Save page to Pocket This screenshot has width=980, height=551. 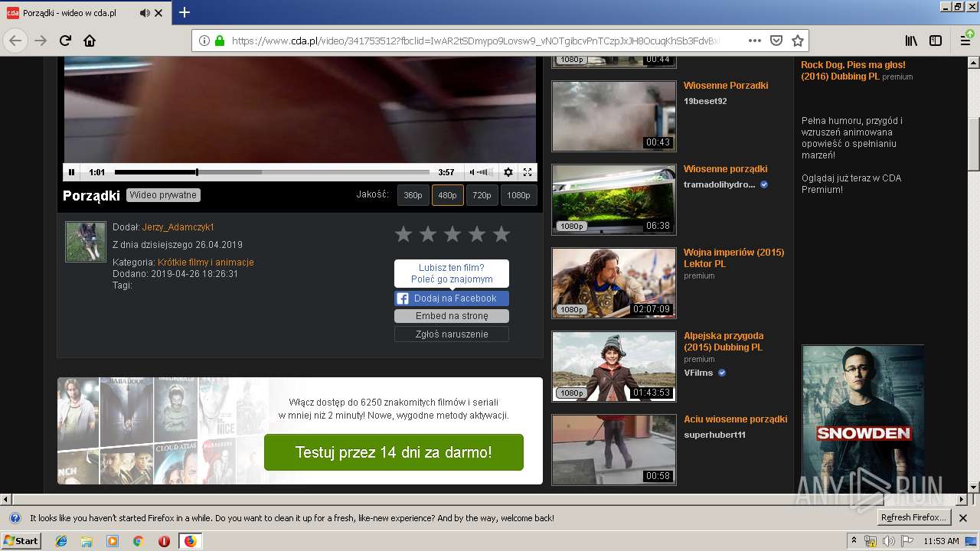coord(776,41)
